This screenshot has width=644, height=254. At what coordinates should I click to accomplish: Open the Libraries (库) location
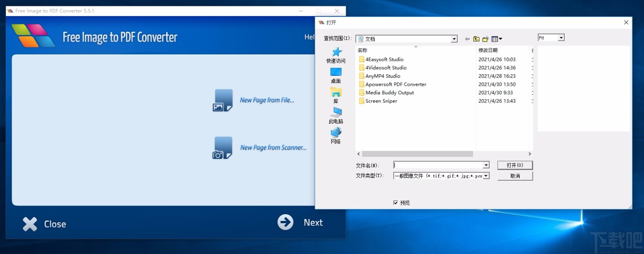click(x=336, y=96)
